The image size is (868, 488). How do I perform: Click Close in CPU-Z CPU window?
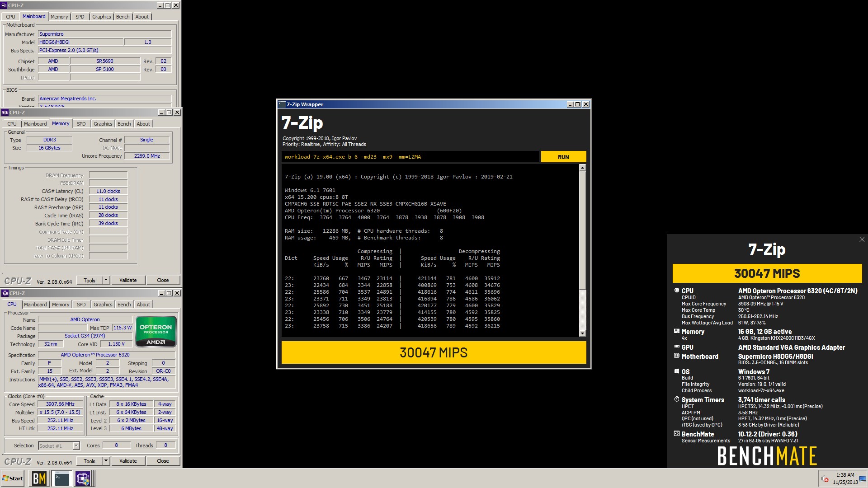[x=163, y=461]
